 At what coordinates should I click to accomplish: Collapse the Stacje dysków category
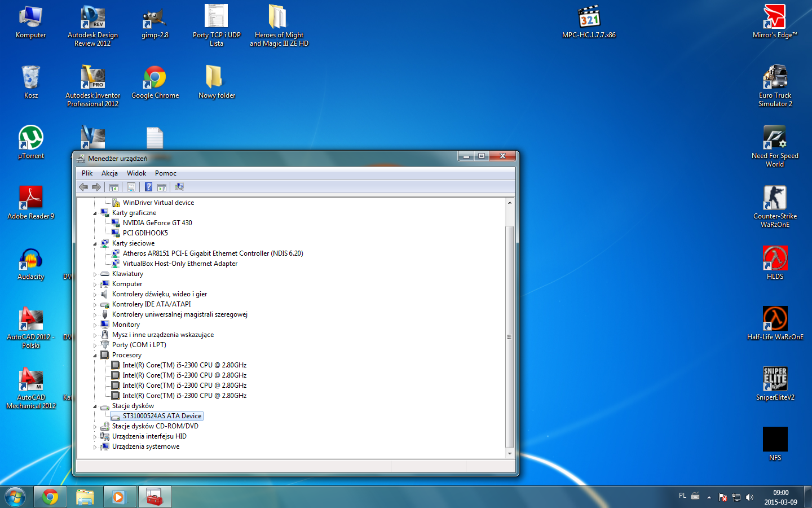tap(95, 406)
